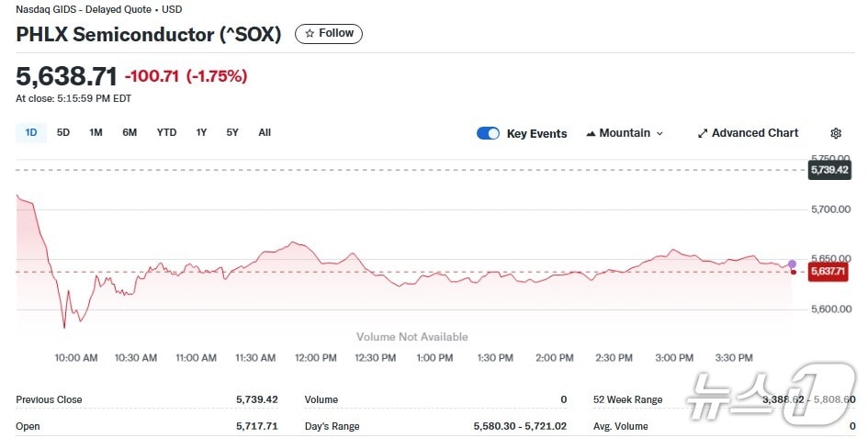868x438 pixels.
Task: Click the Follow star button
Action: 329,34
